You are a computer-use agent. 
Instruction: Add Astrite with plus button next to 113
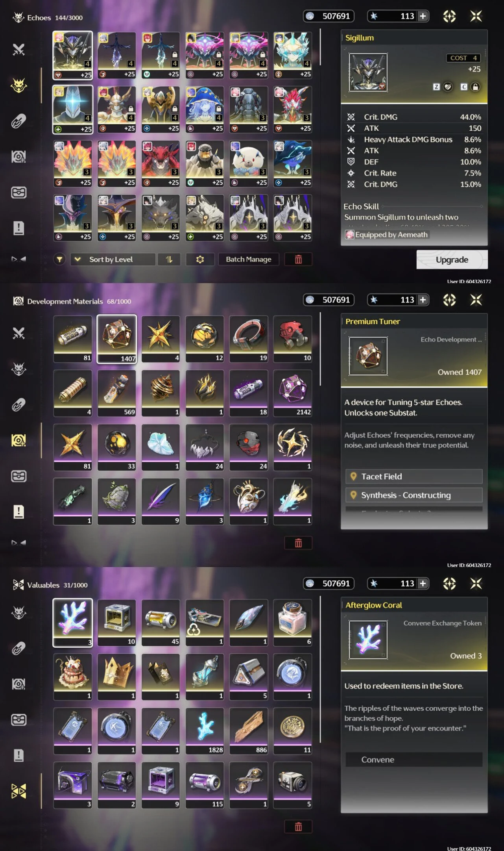tap(423, 16)
